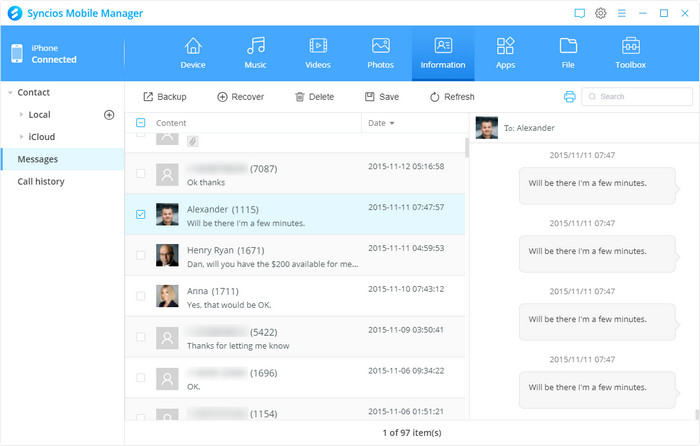The height and width of the screenshot is (446, 700).
Task: Open the Device home section
Action: 193,53
